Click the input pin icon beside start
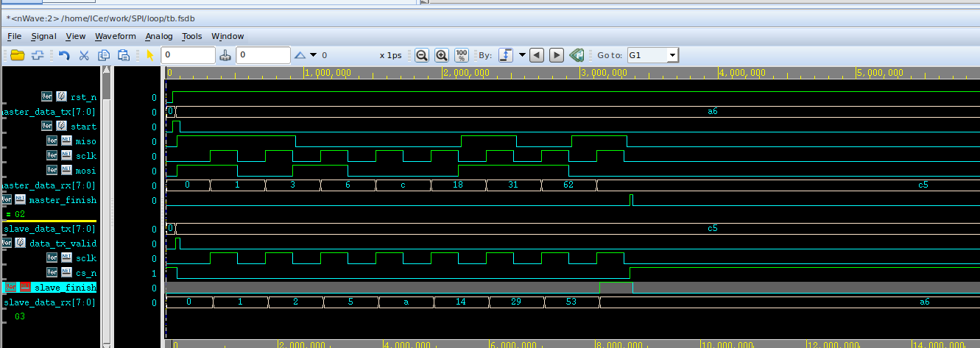Viewport: 980px width, 348px height. 61,127
